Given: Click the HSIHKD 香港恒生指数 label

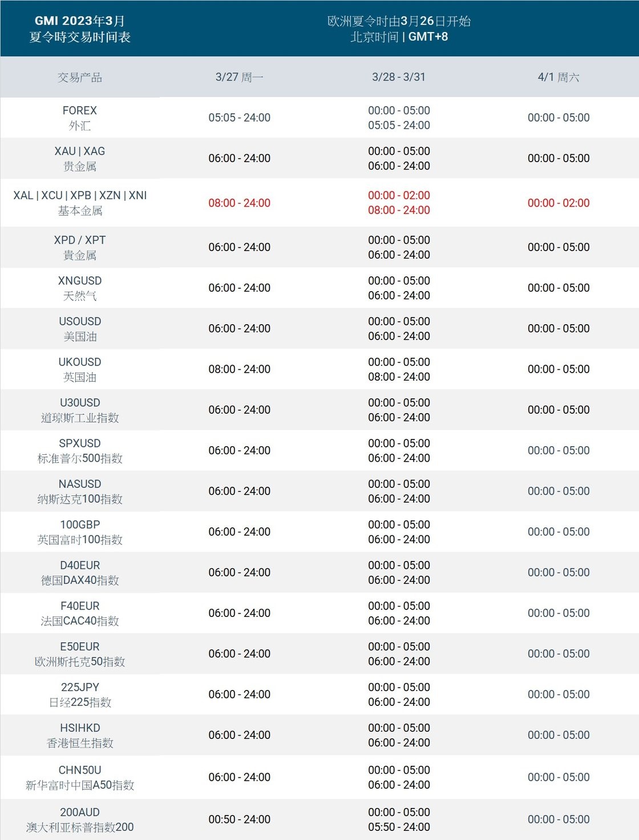Looking at the screenshot, I should tap(80, 735).
